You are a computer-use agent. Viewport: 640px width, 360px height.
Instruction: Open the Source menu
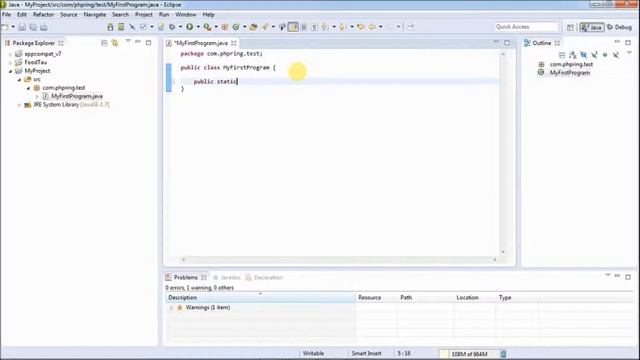(69, 14)
